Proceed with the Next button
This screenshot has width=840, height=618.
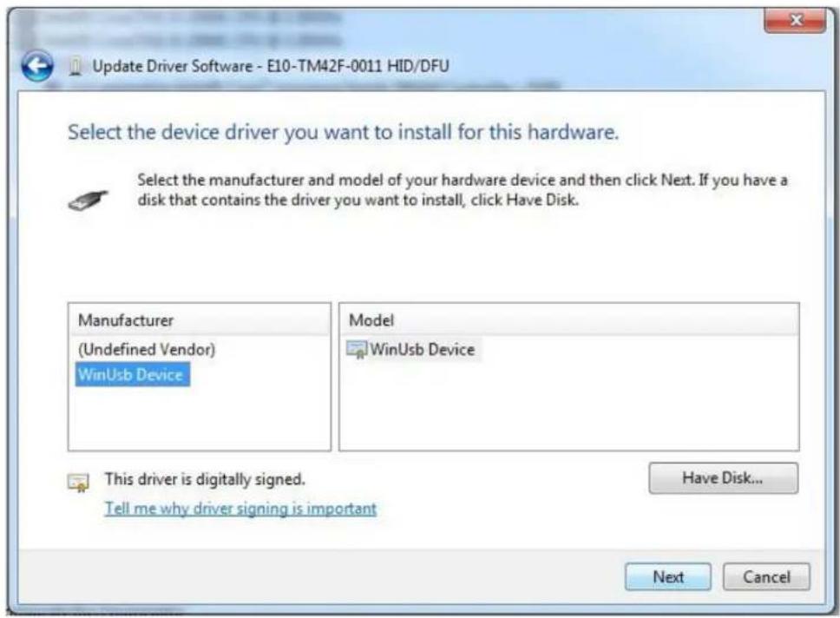pyautogui.click(x=668, y=576)
